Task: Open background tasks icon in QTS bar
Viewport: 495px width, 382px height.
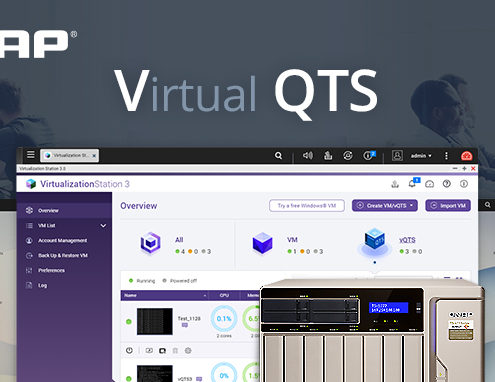Action: (x=328, y=155)
